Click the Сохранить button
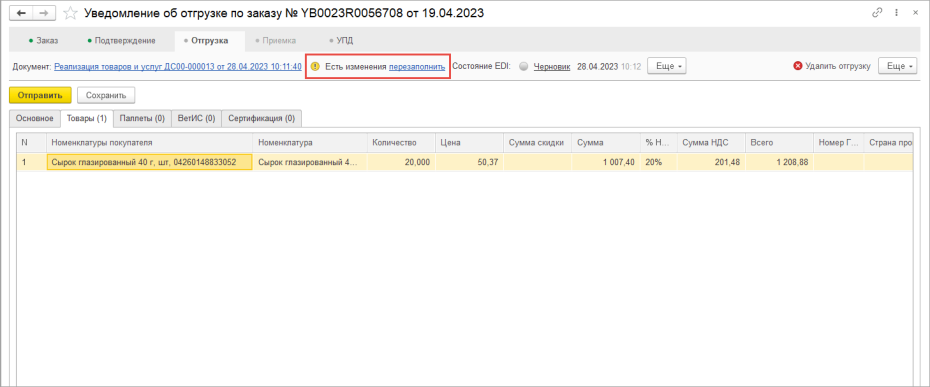The width and height of the screenshot is (930, 387). pos(106,95)
